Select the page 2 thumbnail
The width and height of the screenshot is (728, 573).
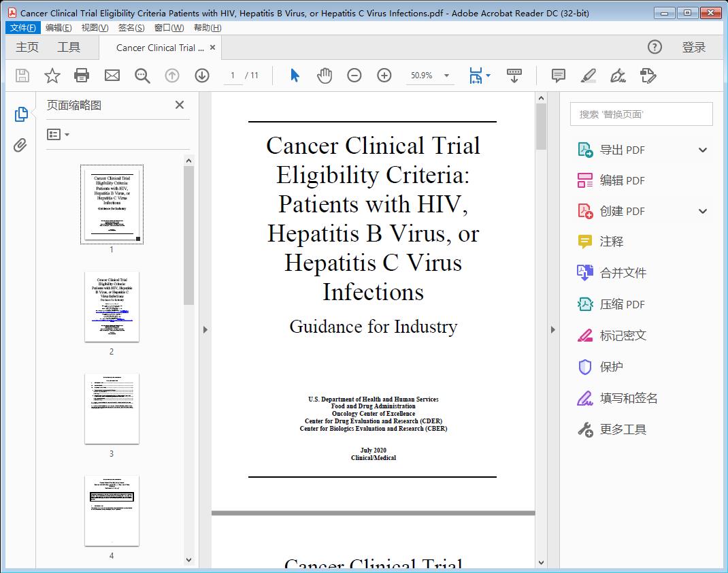point(112,306)
